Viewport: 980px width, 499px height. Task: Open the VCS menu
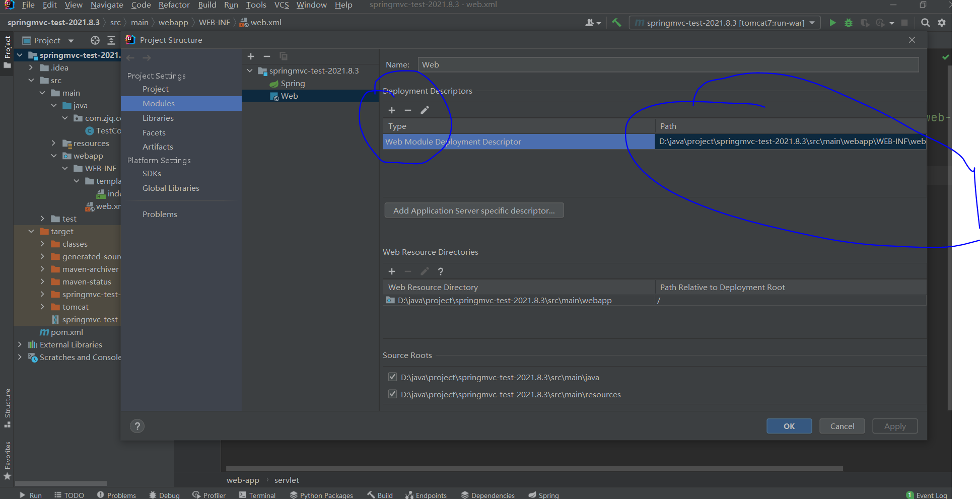(282, 5)
